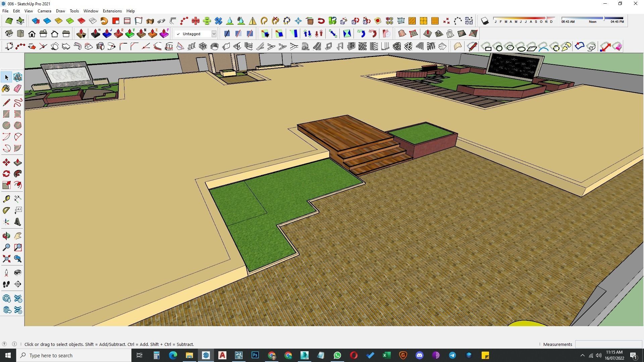Expand the Untagged tag dropdown
The image size is (644, 362).
pyautogui.click(x=214, y=34)
